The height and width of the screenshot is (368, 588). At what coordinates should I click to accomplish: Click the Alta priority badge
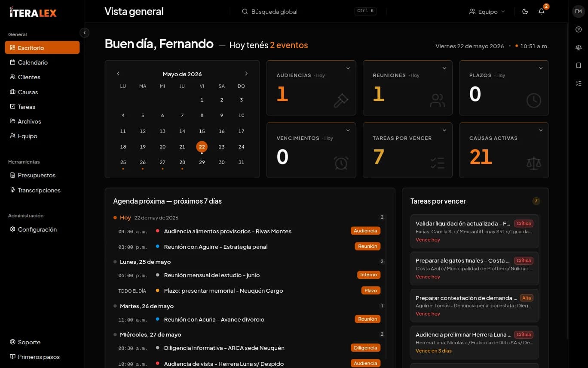(527, 298)
